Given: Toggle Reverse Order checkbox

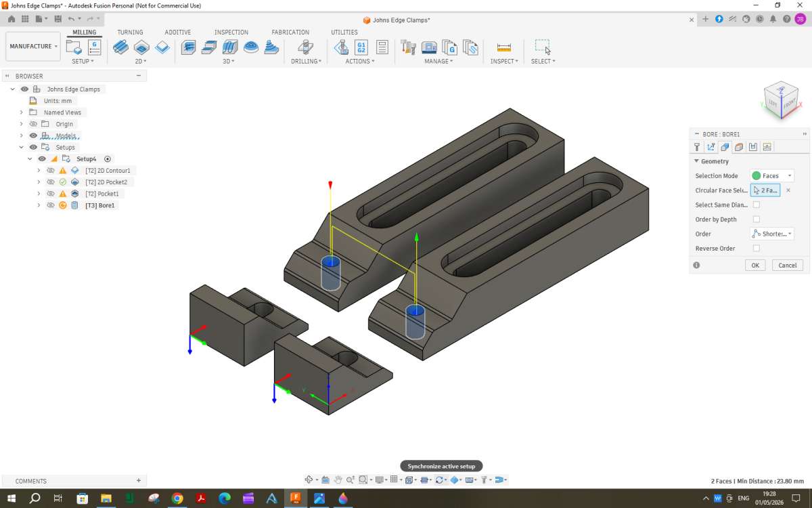Looking at the screenshot, I should [757, 248].
